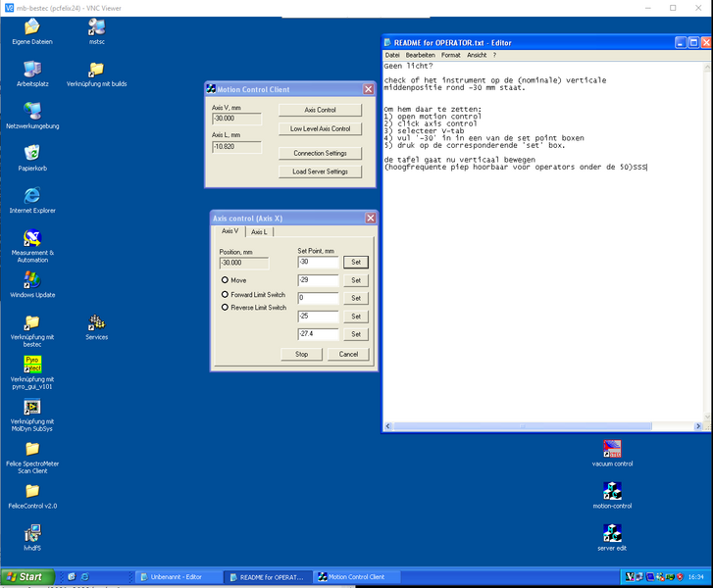Screen dimensions: 713x588
Task: Click the red shield tray icon
Action: tap(680, 577)
